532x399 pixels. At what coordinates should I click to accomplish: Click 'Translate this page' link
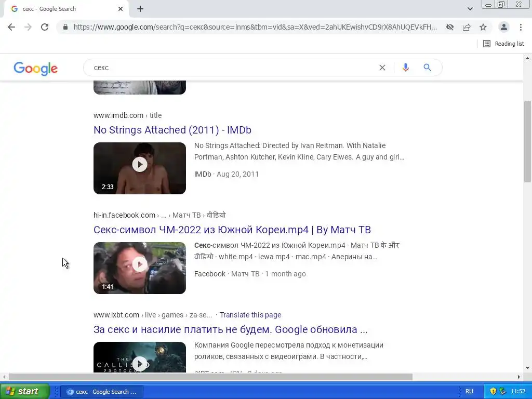[x=250, y=315]
